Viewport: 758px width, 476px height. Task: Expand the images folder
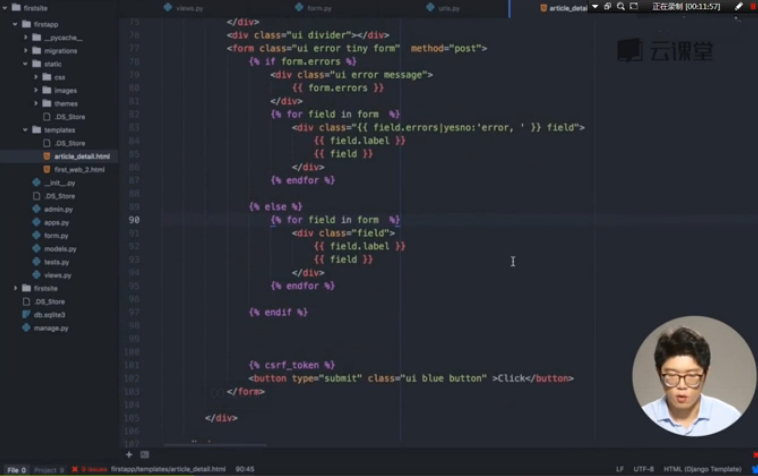click(36, 90)
